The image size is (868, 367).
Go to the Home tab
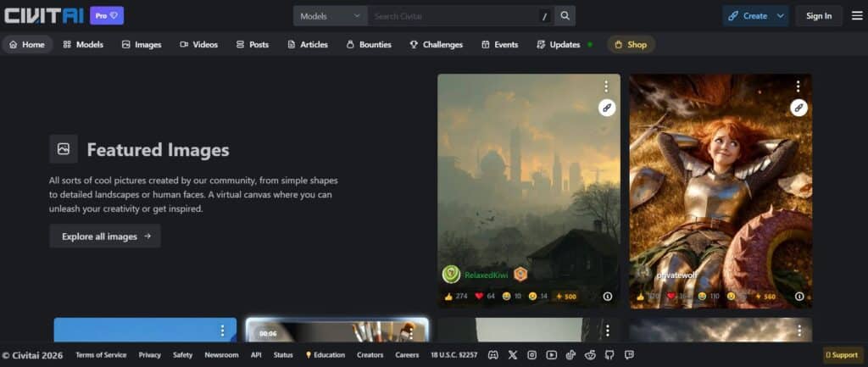click(27, 44)
